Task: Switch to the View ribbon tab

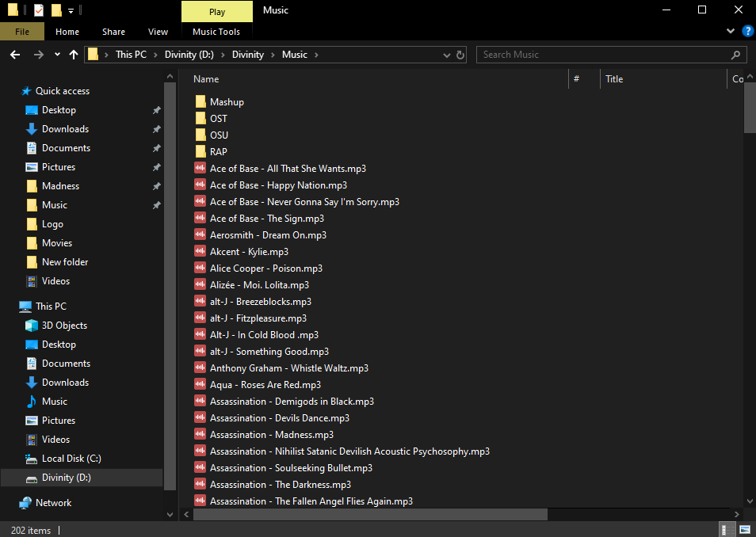Action: pyautogui.click(x=158, y=32)
